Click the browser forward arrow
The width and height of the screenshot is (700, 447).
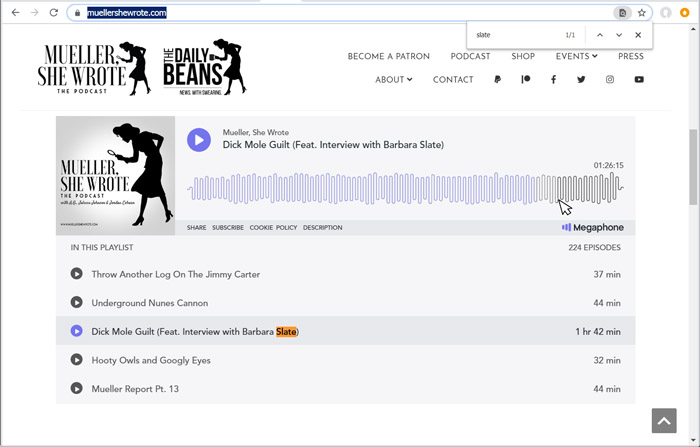pos(34,13)
